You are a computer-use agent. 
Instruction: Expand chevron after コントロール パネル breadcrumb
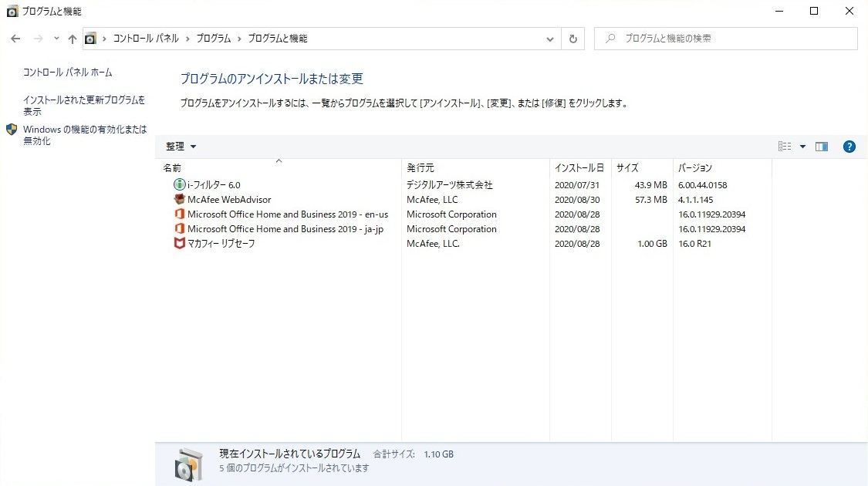click(187, 39)
